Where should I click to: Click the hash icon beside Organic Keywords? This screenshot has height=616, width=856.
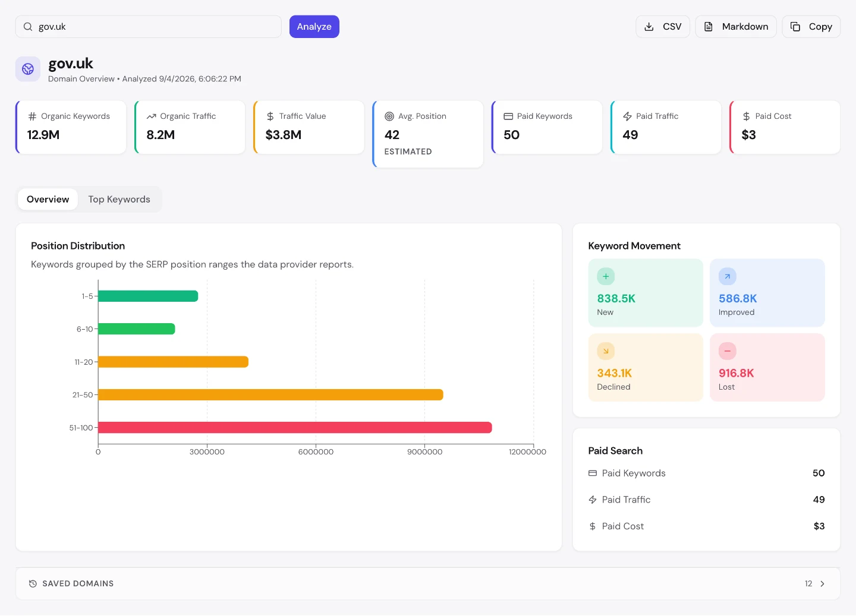[32, 116]
